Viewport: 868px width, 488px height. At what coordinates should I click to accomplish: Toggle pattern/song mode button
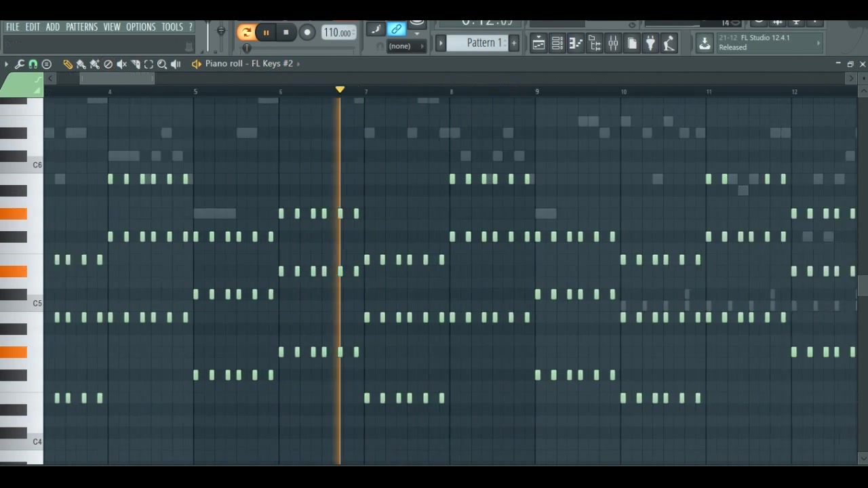[x=246, y=33]
